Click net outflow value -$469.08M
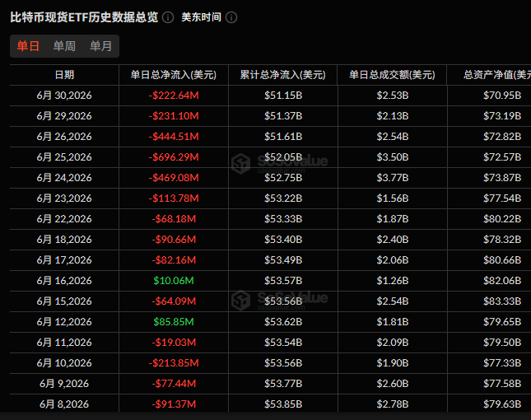 coord(174,178)
